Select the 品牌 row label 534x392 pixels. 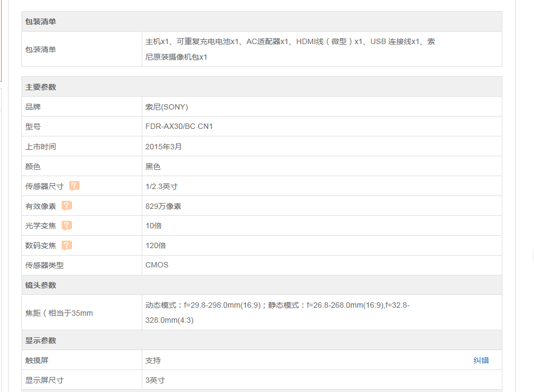click(33, 107)
